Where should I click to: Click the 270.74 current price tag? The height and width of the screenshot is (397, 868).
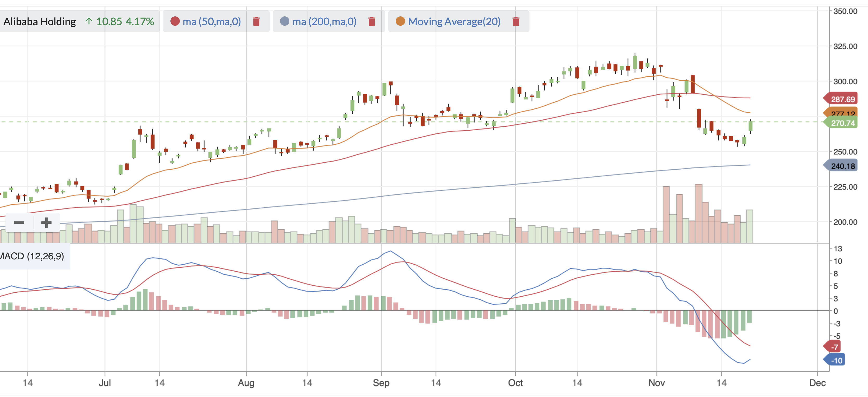(x=840, y=123)
